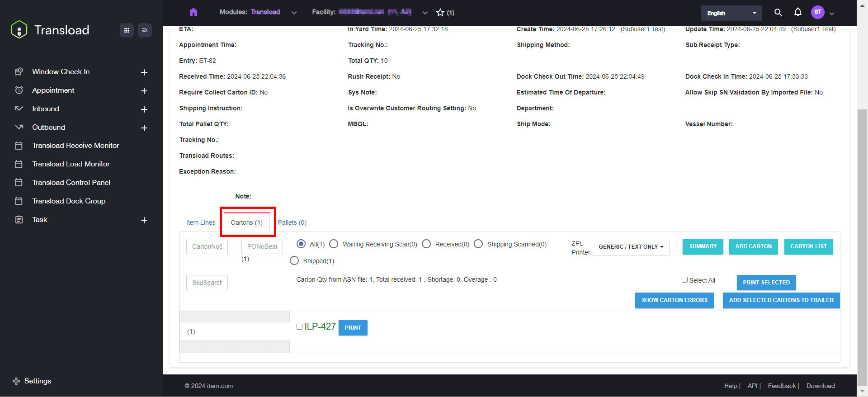
Task: Click the PRINT SELECTED button
Action: (x=766, y=283)
